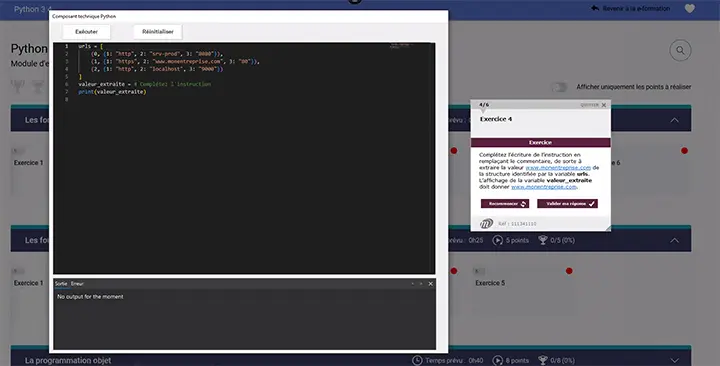Toggle Afficher uniquement les points à réaliser
The width and height of the screenshot is (720, 366).
tap(559, 87)
